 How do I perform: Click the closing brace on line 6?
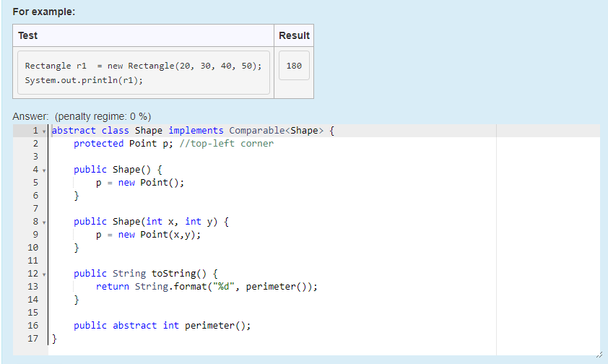[77, 196]
